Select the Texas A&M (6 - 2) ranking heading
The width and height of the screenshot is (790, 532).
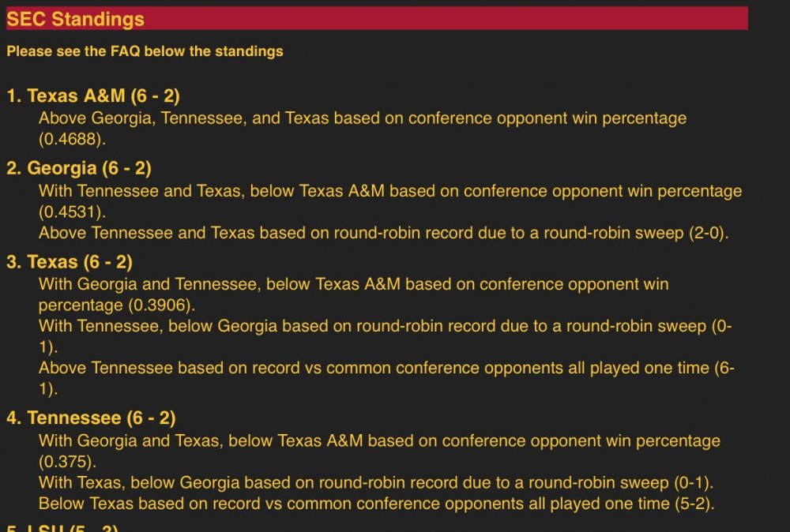(x=93, y=96)
